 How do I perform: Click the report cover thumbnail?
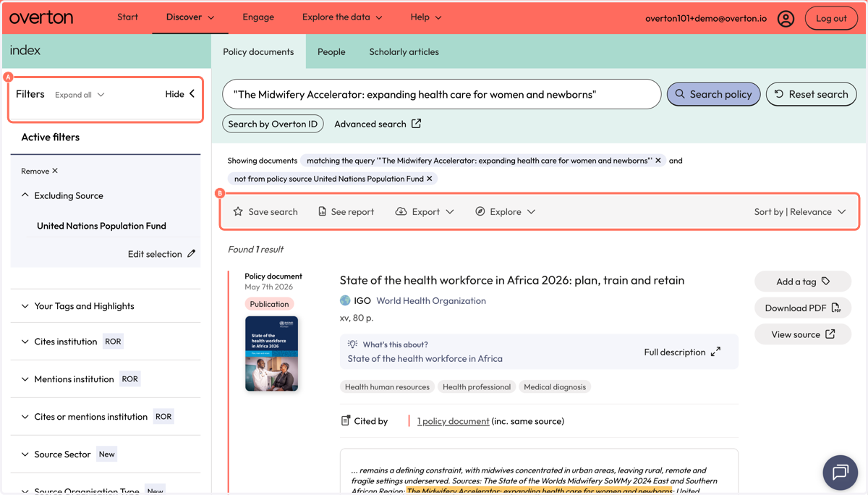(x=271, y=353)
